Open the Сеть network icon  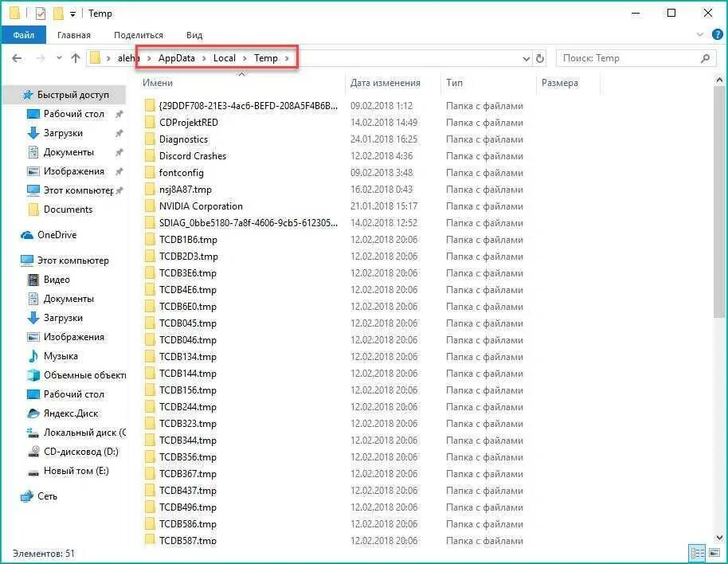coord(27,496)
